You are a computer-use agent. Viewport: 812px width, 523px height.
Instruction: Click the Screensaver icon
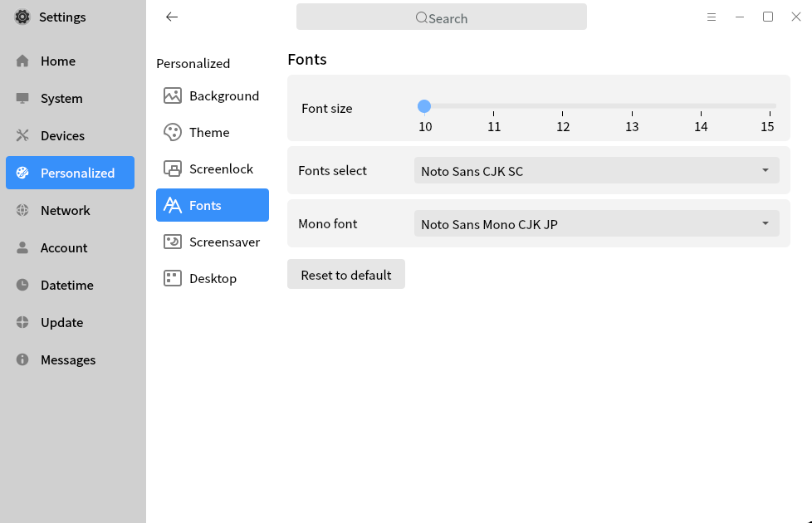pyautogui.click(x=173, y=242)
